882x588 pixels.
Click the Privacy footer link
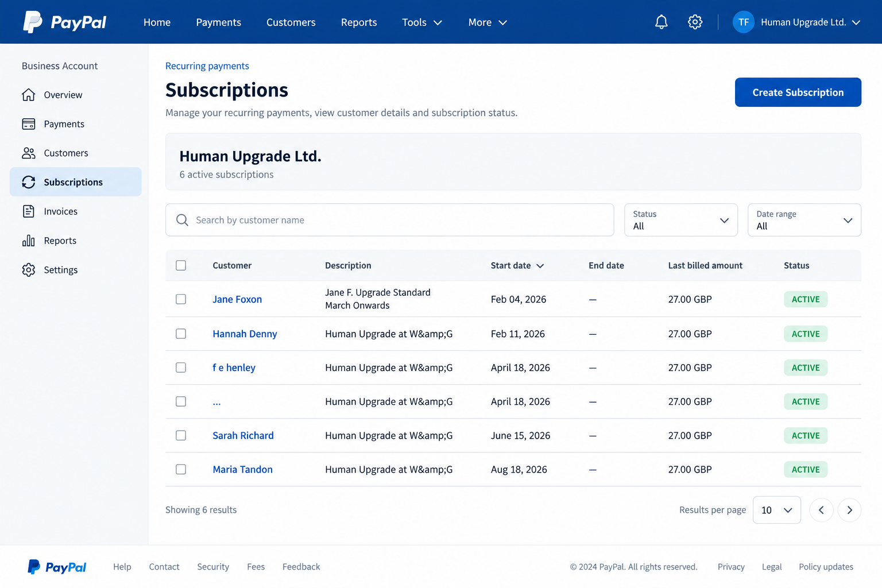(731, 567)
